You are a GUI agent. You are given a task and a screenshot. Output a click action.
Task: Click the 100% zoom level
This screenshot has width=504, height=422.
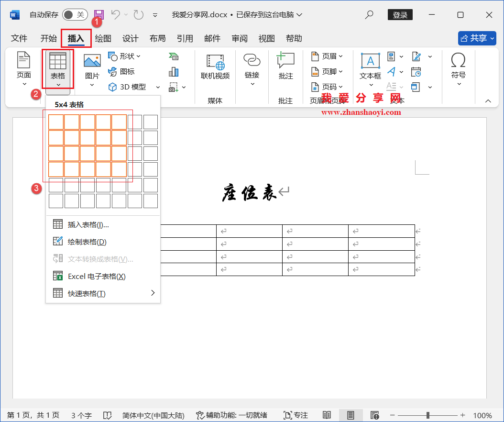(x=482, y=415)
